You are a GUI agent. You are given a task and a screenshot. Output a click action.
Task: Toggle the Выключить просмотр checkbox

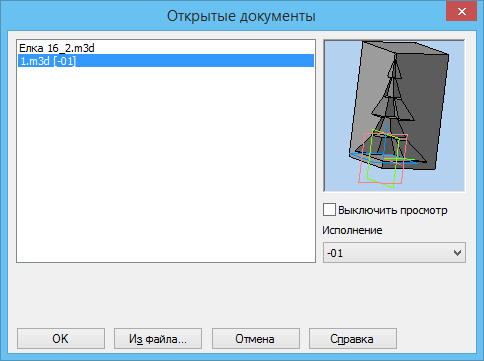point(329,210)
